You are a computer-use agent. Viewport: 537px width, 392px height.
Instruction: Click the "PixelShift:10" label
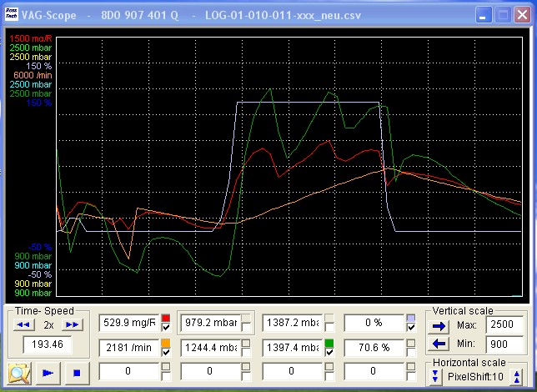tap(475, 377)
